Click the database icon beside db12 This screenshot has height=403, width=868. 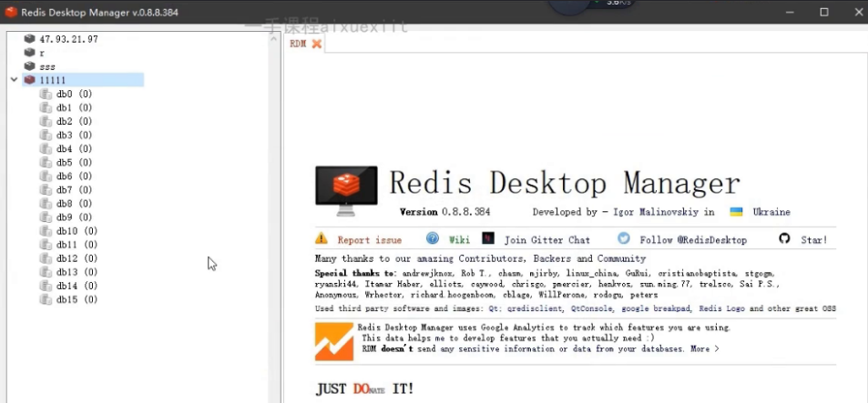point(46,258)
